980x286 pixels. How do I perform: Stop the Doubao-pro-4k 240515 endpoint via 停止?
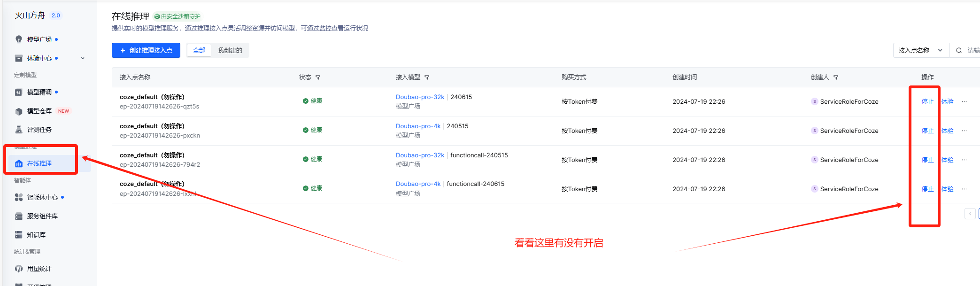tap(927, 131)
